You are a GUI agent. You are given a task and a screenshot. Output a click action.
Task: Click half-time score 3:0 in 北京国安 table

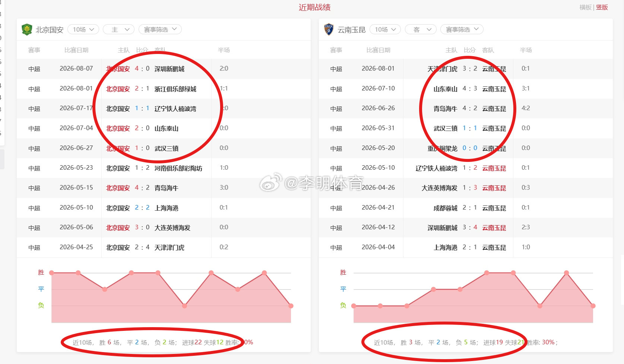pos(224,188)
